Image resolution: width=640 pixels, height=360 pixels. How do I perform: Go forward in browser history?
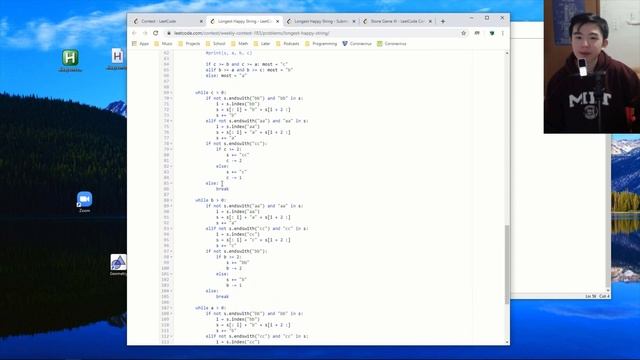pos(145,33)
